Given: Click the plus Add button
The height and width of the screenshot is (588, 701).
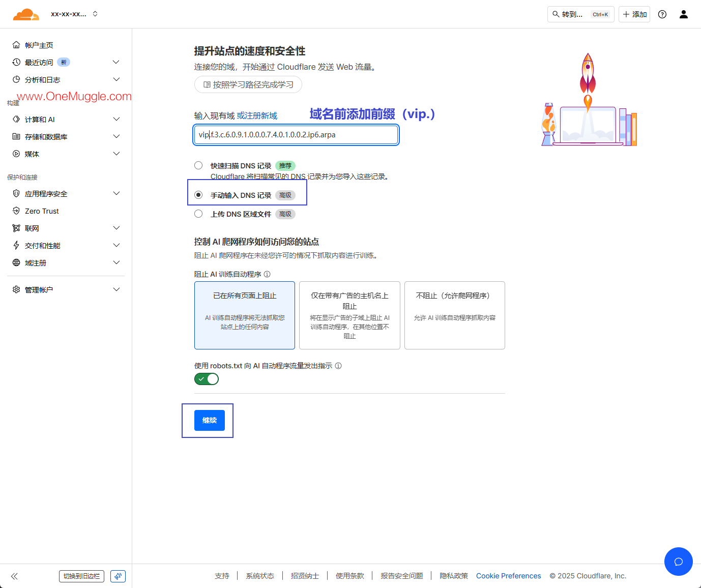Looking at the screenshot, I should pyautogui.click(x=634, y=14).
